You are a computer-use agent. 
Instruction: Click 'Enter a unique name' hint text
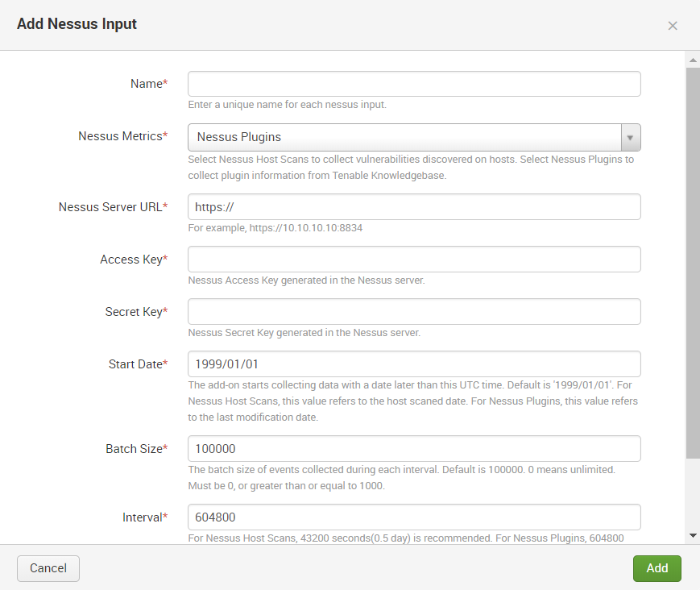tap(287, 105)
